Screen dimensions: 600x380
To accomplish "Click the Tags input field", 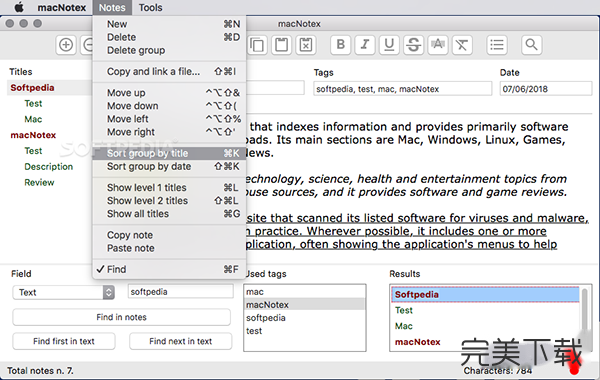I will tap(403, 89).
